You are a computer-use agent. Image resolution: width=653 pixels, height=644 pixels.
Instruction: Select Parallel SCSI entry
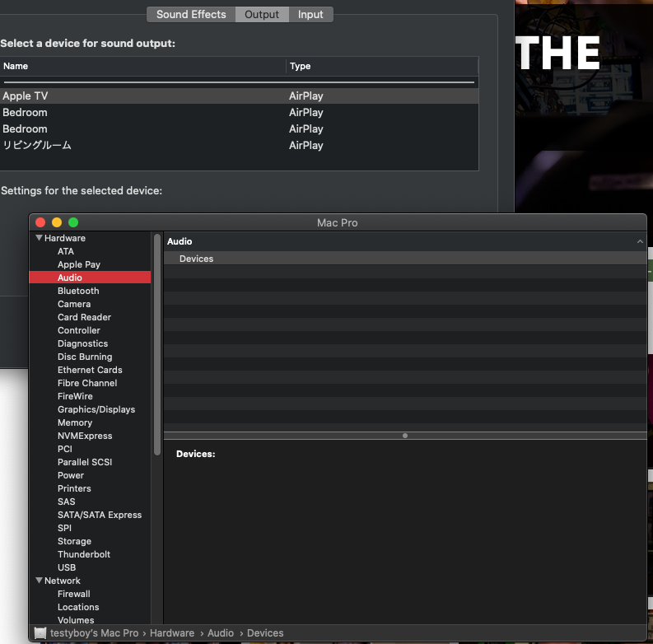(x=85, y=462)
